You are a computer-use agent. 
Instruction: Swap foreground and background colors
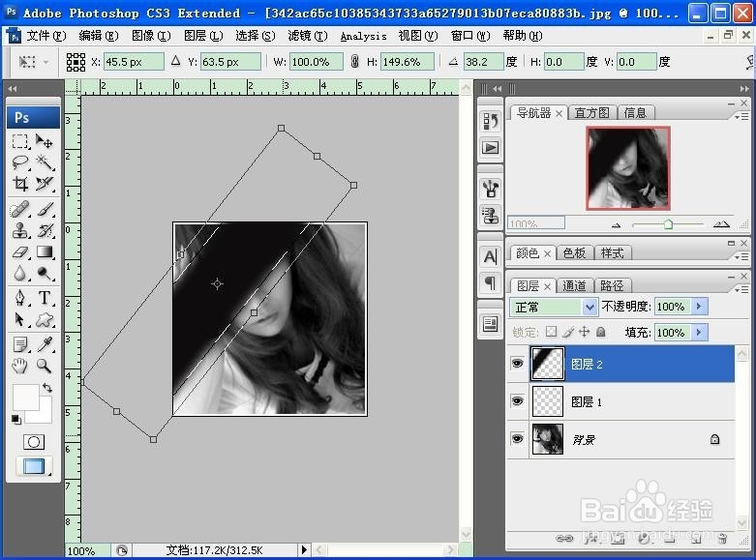click(x=46, y=388)
